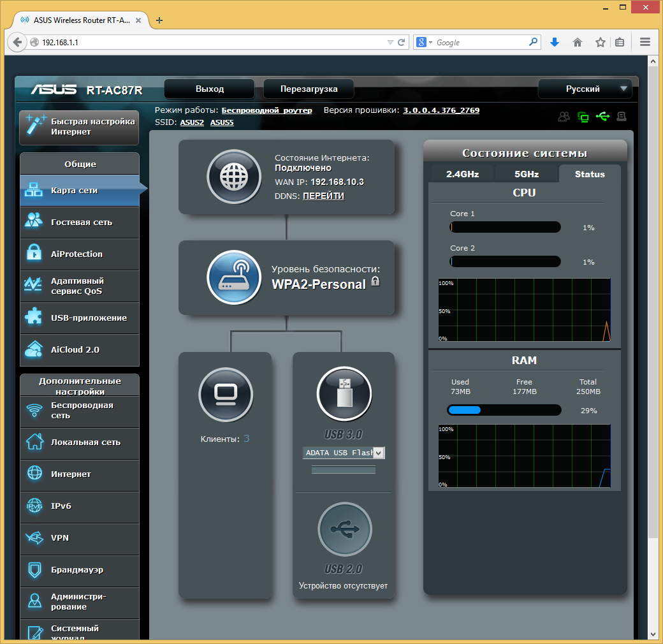Open Администрирование menu item
Viewport: 663px width, 644px height.
80,602
